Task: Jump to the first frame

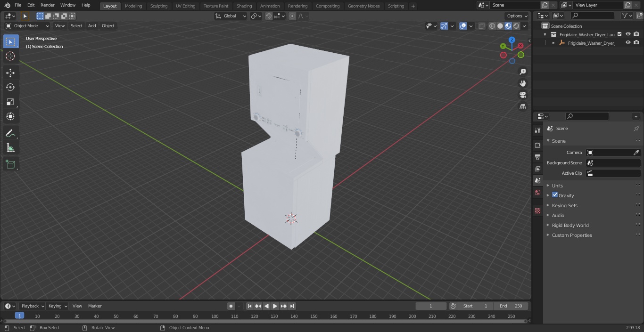Action: [x=250, y=306]
